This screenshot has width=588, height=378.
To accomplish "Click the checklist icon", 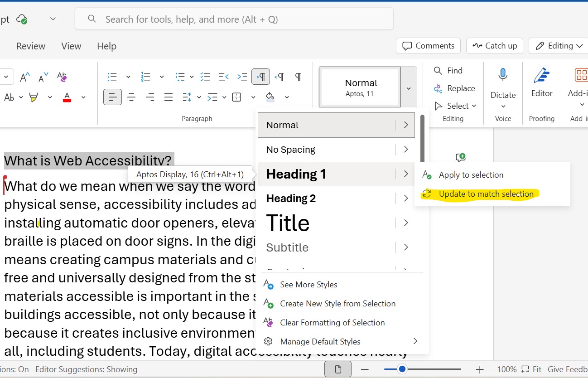I will coord(205,77).
